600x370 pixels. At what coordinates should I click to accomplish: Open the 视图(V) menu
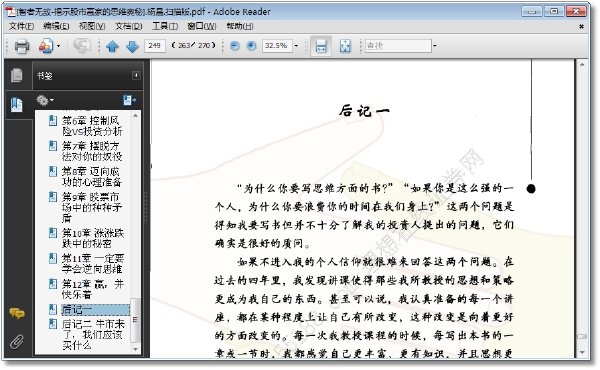click(92, 26)
